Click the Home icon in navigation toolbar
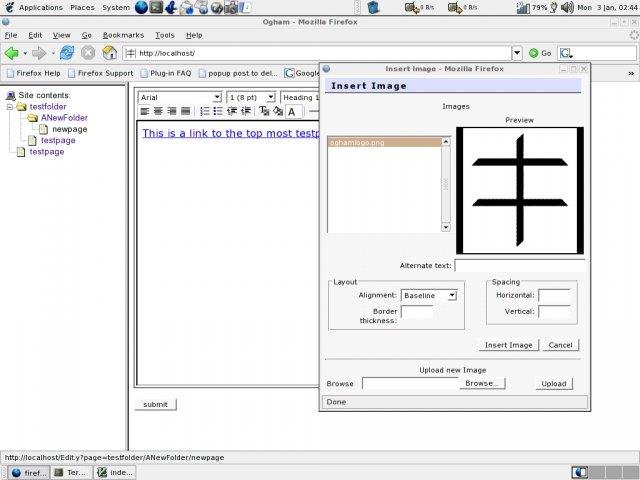Viewport: 640px width, 480px height. coord(110,53)
